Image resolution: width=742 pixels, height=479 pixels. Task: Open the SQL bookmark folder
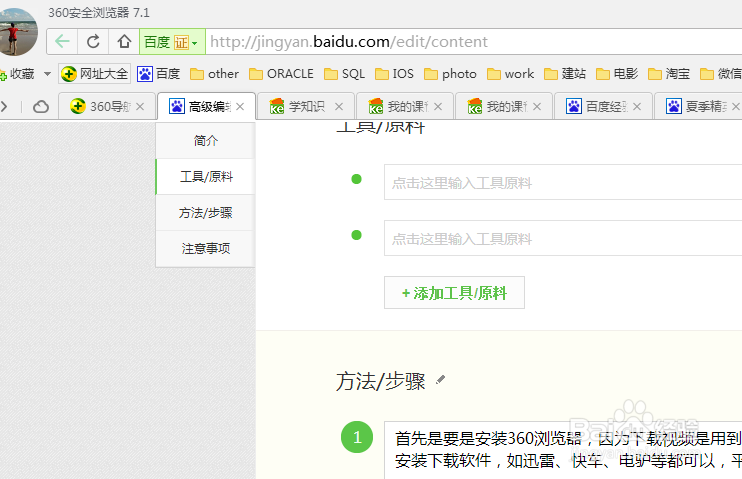pos(344,74)
